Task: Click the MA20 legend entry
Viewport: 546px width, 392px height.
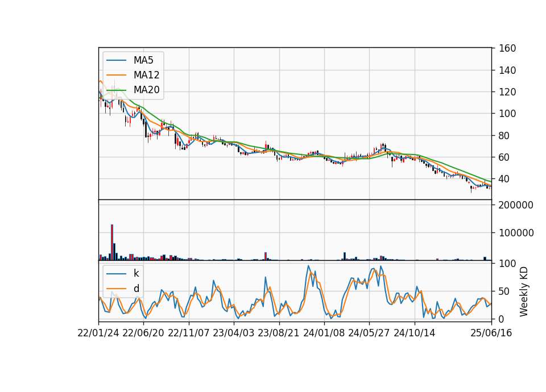Action: (133, 90)
